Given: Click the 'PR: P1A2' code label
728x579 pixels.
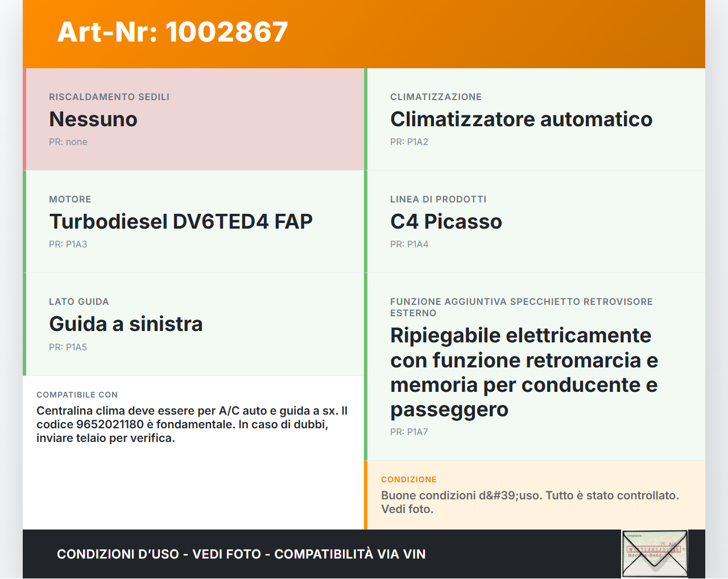Looking at the screenshot, I should (x=409, y=142).
